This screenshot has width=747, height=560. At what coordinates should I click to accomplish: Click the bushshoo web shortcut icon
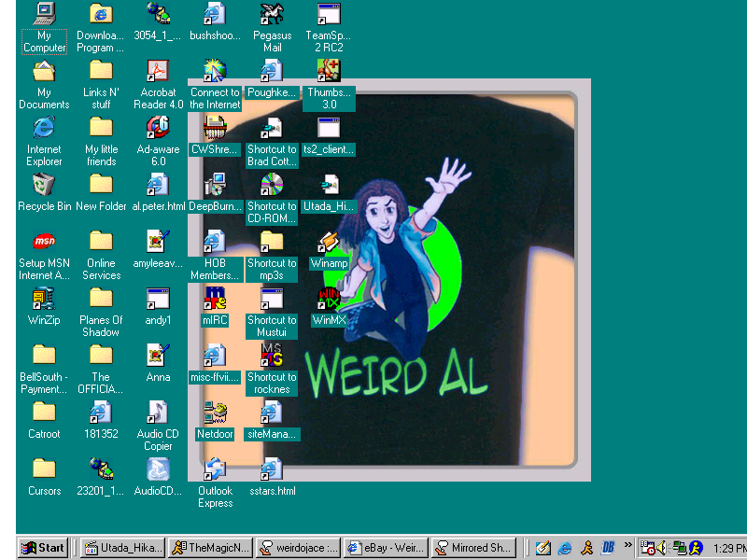tap(215, 13)
